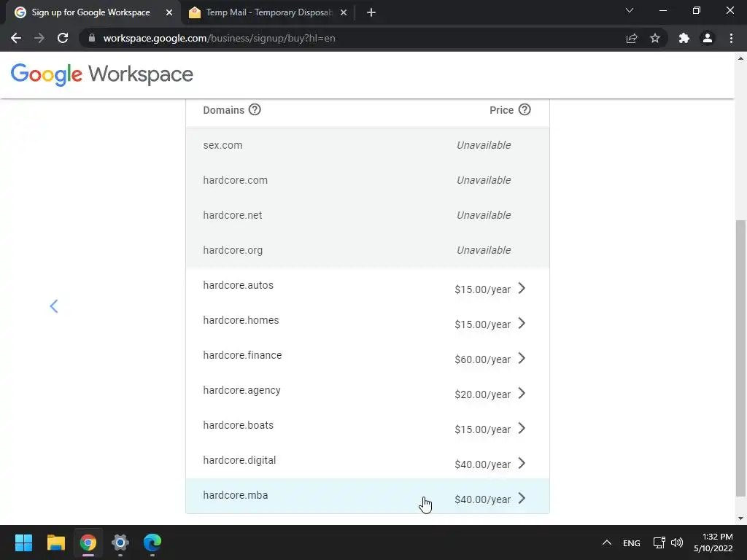Click the unavailable hardcore.com row

(368, 180)
